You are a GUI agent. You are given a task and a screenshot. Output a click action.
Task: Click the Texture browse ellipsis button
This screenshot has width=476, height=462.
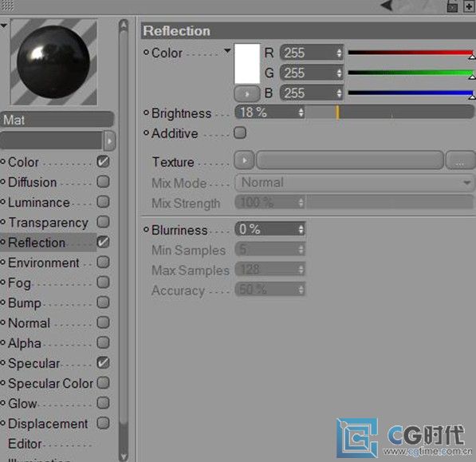point(460,160)
